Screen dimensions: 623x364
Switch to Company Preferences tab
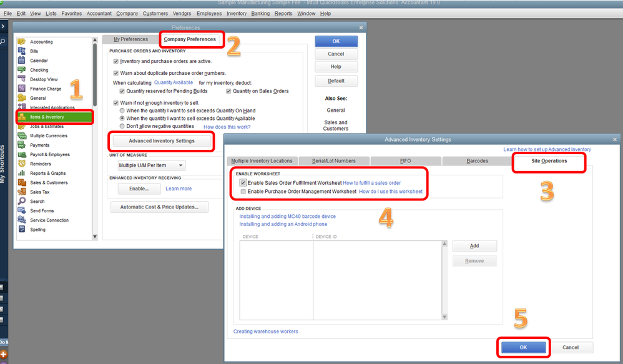point(190,39)
